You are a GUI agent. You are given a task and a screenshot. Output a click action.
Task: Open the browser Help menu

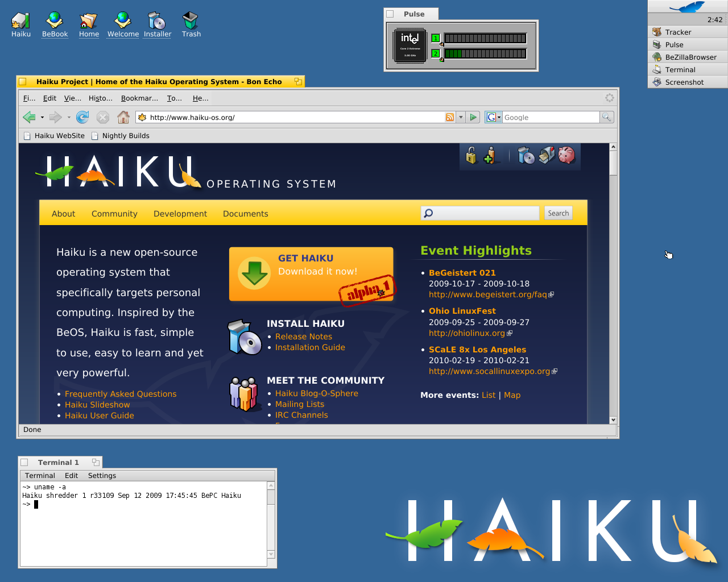coord(201,98)
